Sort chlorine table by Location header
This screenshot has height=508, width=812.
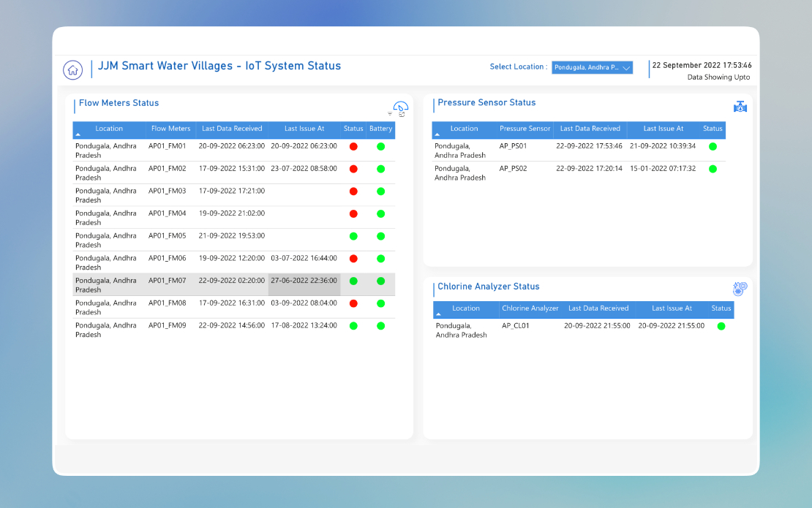pyautogui.click(x=465, y=308)
